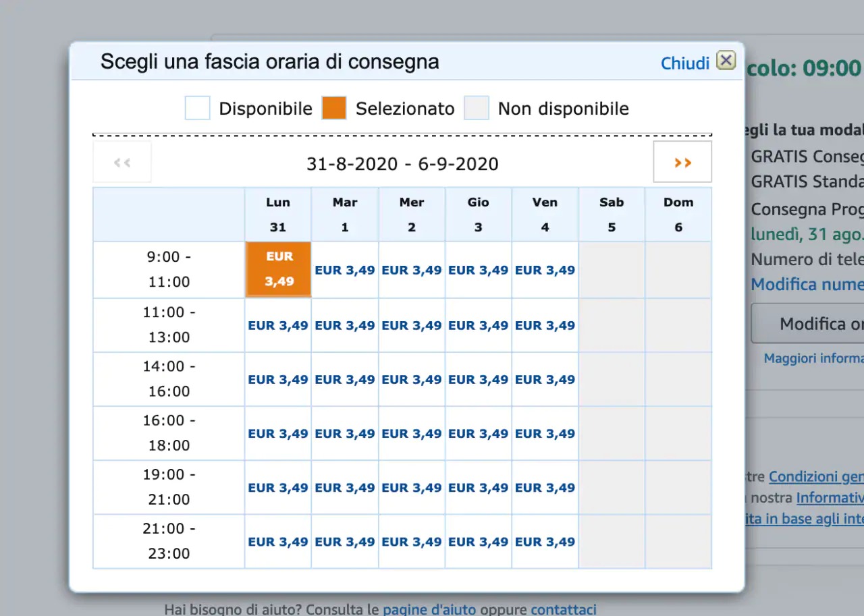Select Tuesday 1 slot 21:00 - 23:00
The height and width of the screenshot is (616, 864).
pos(344,542)
